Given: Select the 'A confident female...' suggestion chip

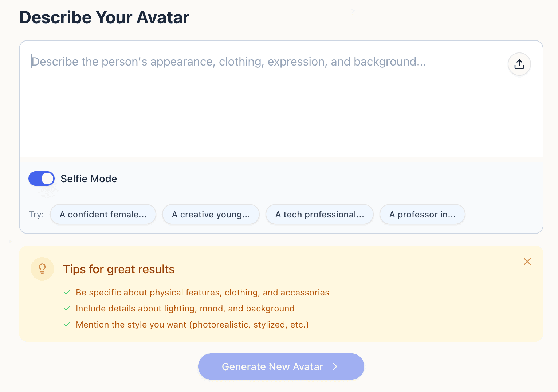Looking at the screenshot, I should pos(103,215).
